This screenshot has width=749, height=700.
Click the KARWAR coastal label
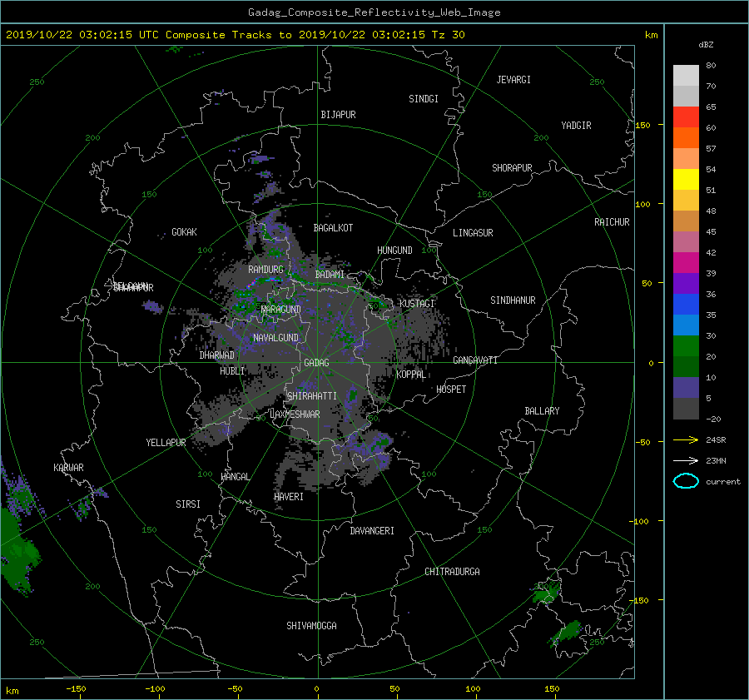point(68,468)
